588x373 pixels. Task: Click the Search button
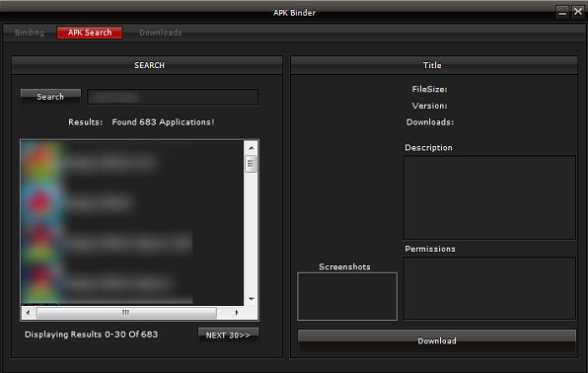pos(50,97)
